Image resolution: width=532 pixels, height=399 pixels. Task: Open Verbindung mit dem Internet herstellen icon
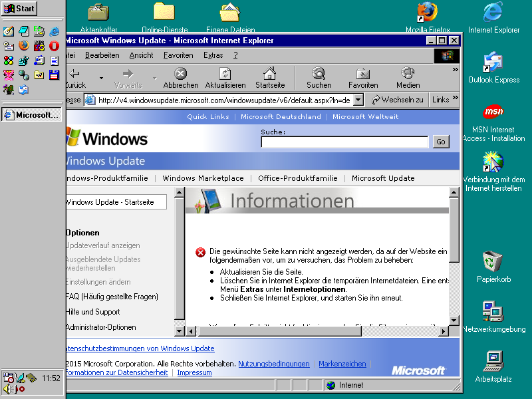(493, 172)
